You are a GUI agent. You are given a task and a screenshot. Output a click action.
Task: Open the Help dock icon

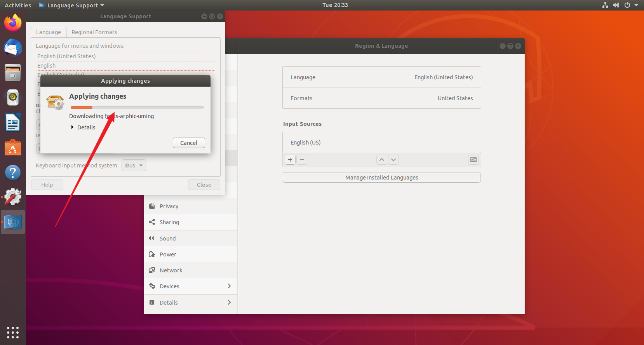(13, 172)
